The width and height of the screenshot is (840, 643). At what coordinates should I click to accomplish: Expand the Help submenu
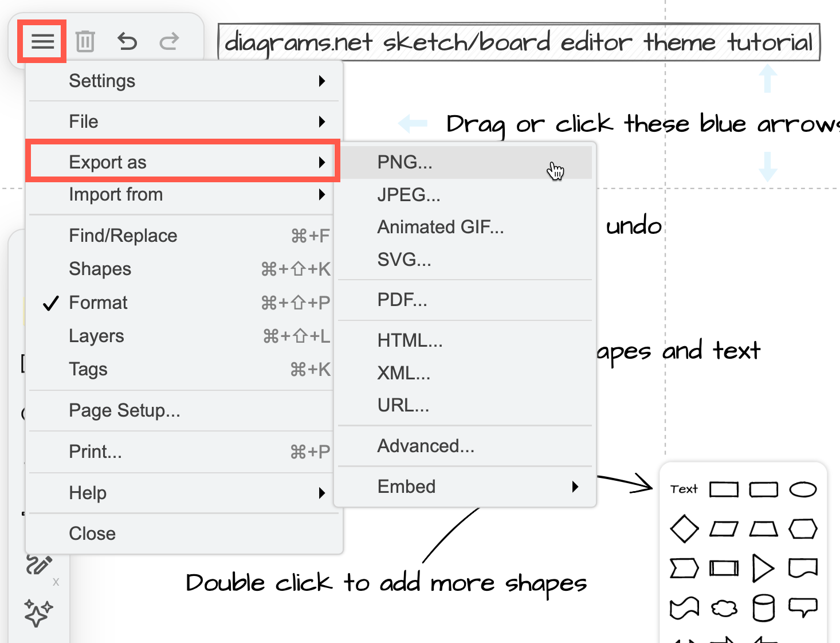pyautogui.click(x=185, y=493)
